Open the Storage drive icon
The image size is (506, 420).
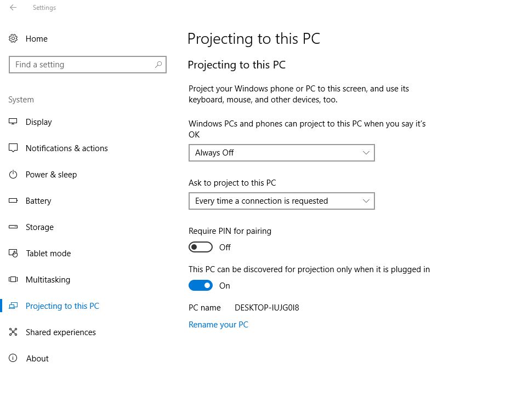point(13,227)
